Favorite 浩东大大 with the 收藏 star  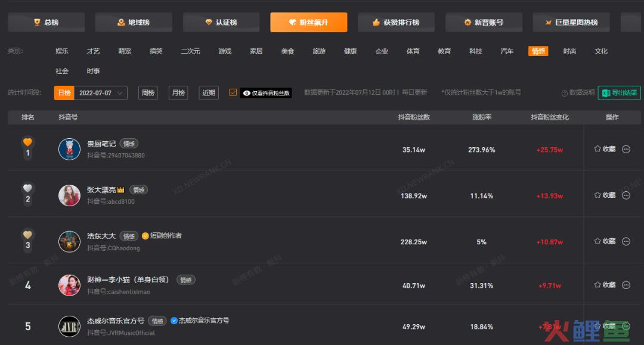pos(605,241)
